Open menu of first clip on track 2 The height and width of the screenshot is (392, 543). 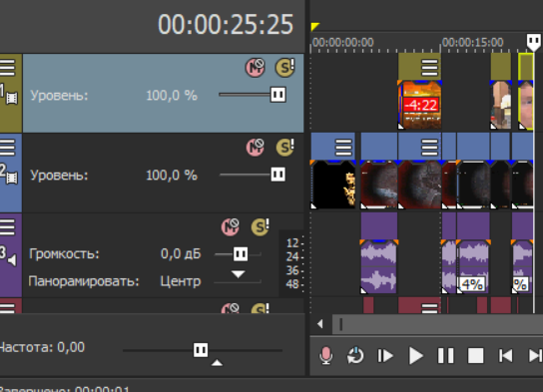point(343,148)
